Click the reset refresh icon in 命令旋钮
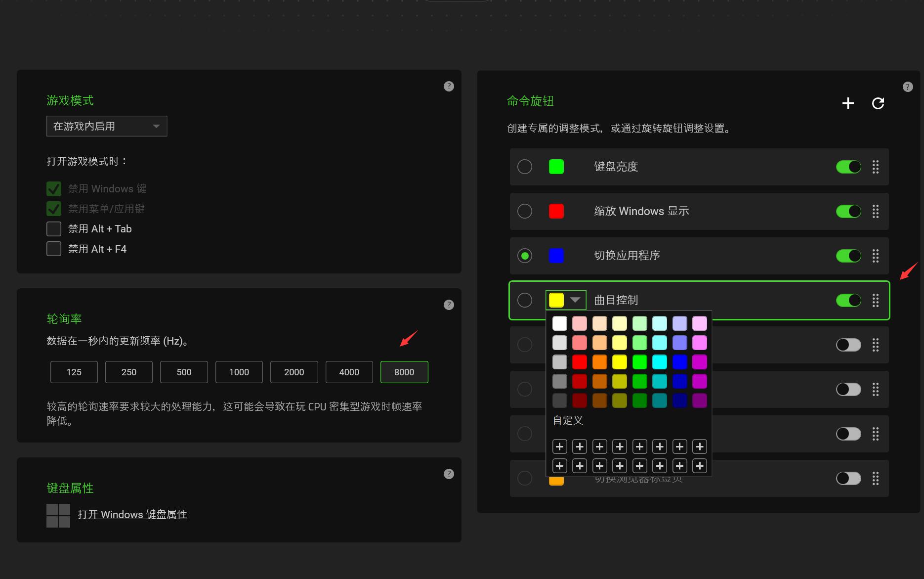This screenshot has width=924, height=579. point(878,103)
